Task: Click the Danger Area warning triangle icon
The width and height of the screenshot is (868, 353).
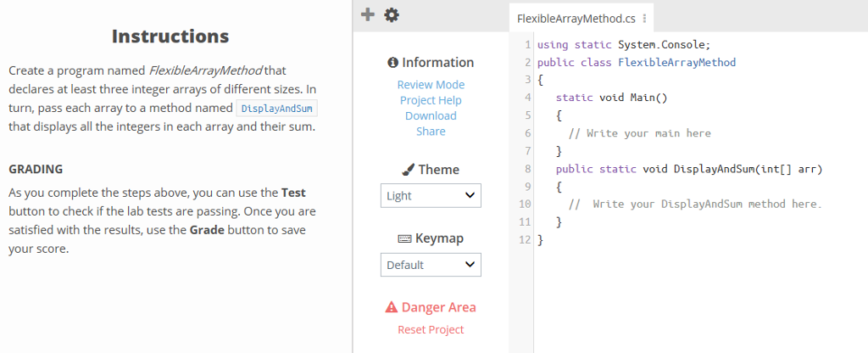Action: coord(392,307)
